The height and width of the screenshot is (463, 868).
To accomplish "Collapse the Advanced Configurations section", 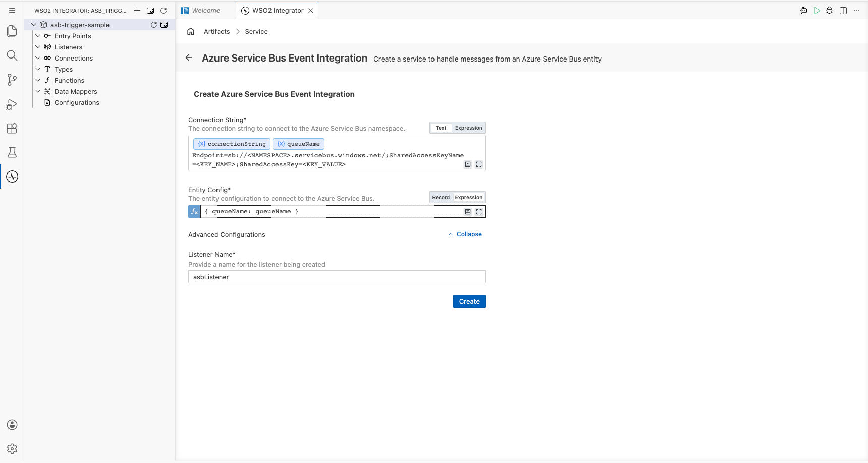I will (x=465, y=234).
